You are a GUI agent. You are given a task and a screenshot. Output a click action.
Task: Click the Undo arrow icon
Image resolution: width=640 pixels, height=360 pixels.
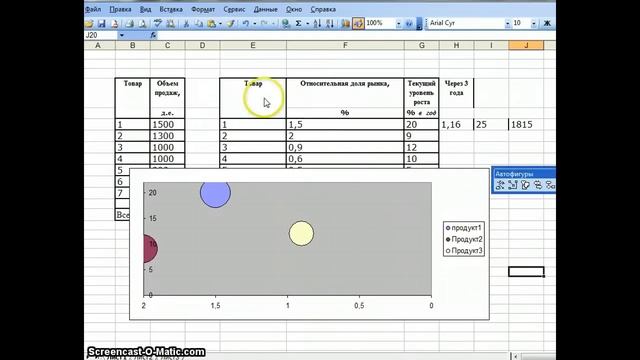pos(246,24)
